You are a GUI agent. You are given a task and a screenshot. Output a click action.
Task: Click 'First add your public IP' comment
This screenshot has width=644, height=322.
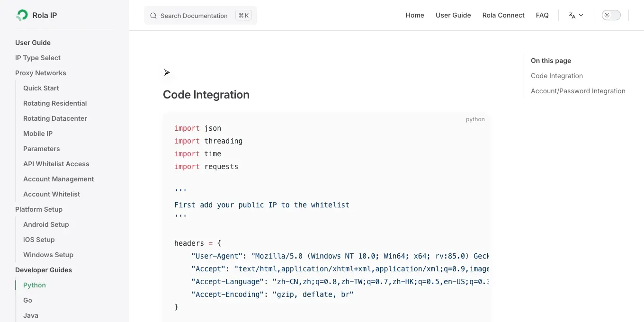pyautogui.click(x=262, y=205)
